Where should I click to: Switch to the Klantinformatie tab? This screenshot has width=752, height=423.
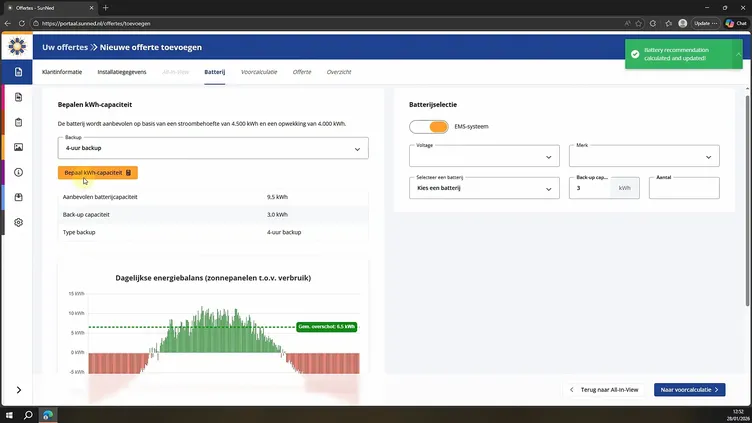tap(63, 72)
